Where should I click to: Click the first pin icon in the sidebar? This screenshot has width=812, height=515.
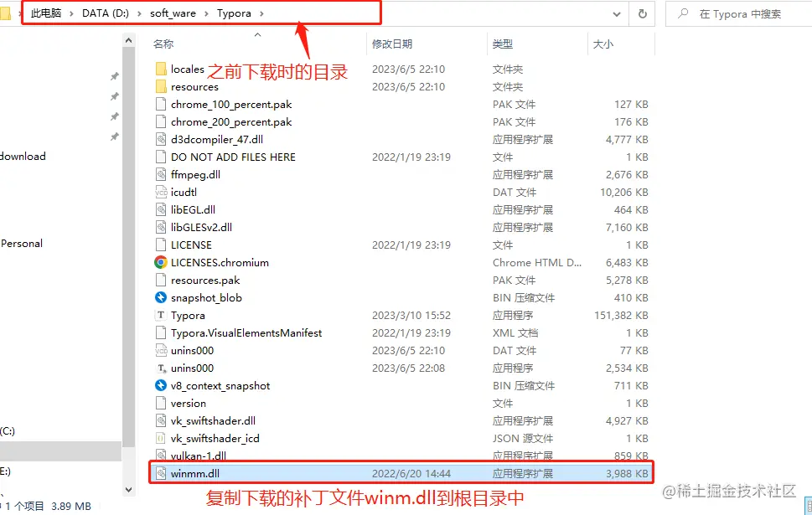115,76
